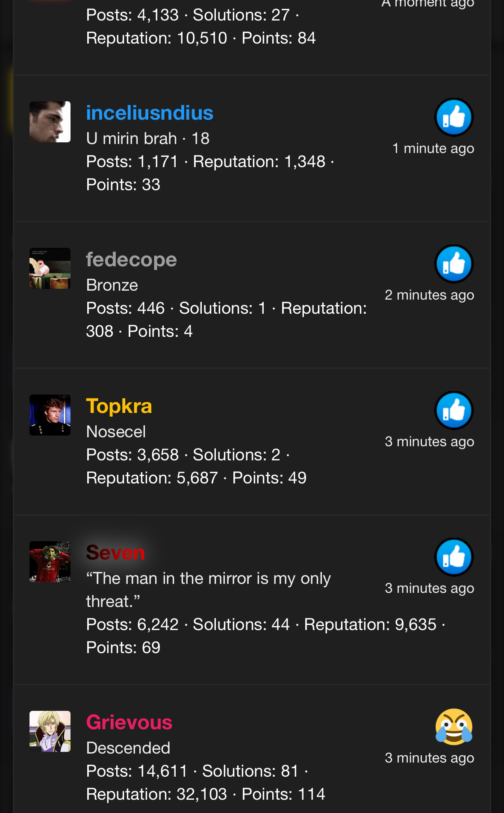Open inceliusndius's avatar image
The image size is (504, 813).
point(50,122)
